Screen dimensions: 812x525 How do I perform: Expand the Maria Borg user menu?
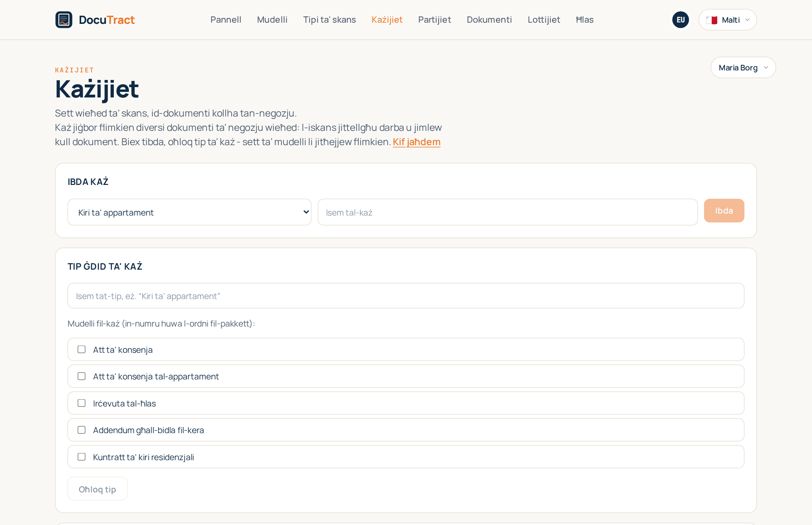coord(743,68)
